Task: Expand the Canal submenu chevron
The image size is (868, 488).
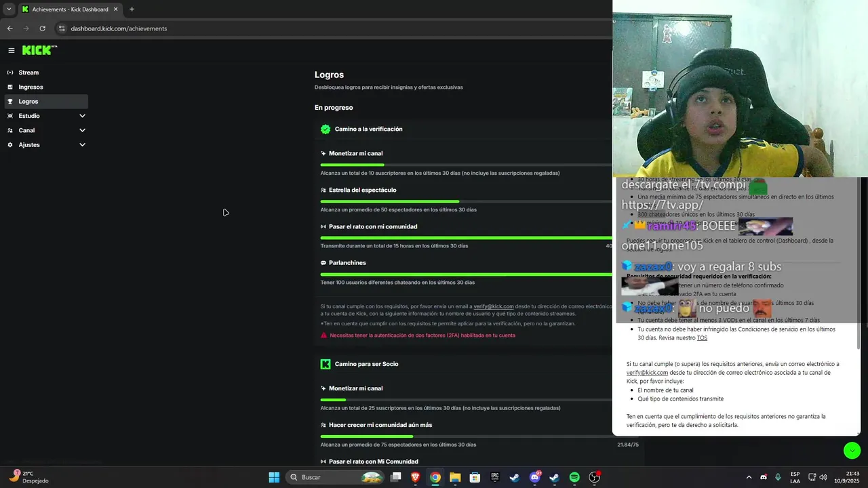Action: [x=82, y=130]
